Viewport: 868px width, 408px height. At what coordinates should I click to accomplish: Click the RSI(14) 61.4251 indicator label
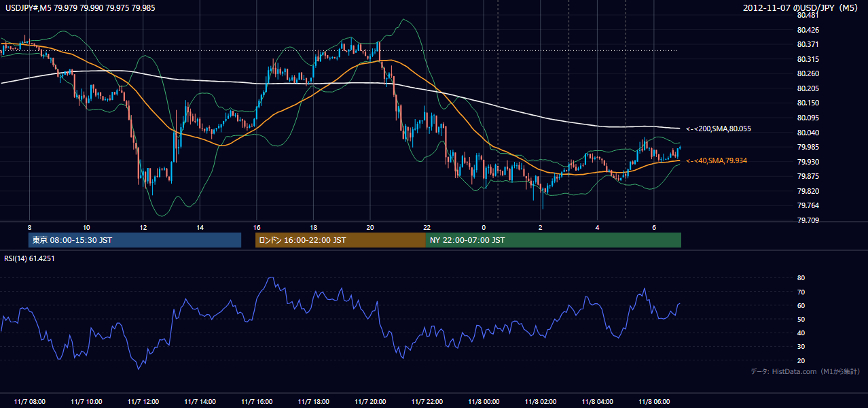click(x=29, y=258)
